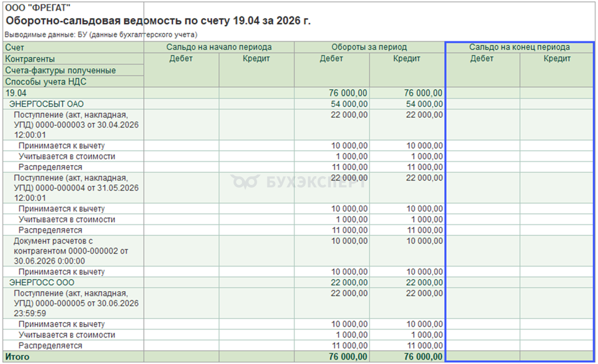
Task: Click credit turnover 22 000,00 for ЭНЕРГОСС ООО
Action: pos(424,282)
